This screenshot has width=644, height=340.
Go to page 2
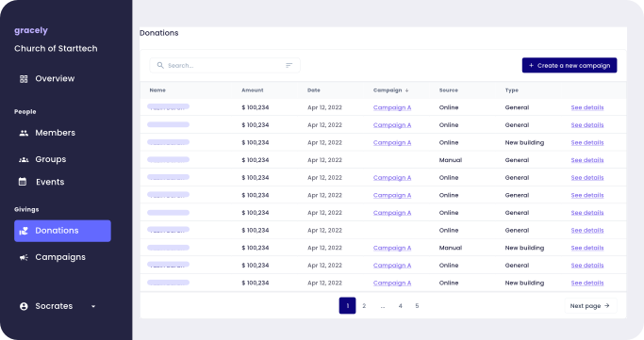(364, 306)
